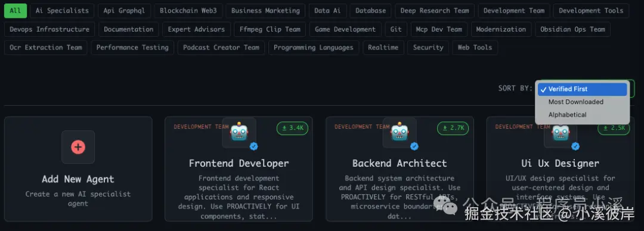The height and width of the screenshot is (231, 644).
Task: Filter by Mcp Dev Team category
Action: [x=439, y=29]
